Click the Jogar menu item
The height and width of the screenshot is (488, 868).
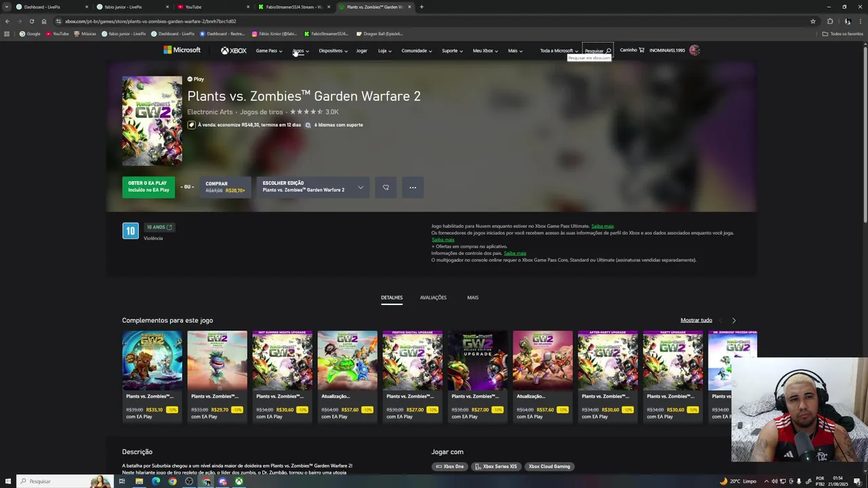(x=361, y=51)
